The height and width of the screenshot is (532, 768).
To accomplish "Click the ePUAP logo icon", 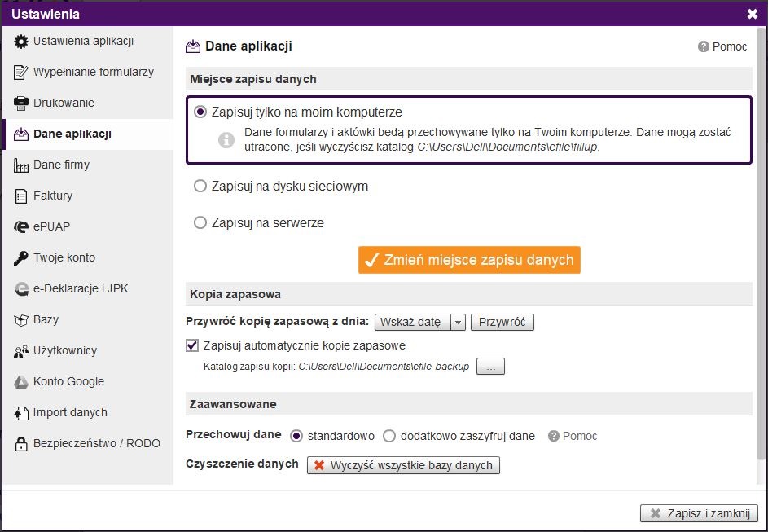I will click(x=21, y=226).
